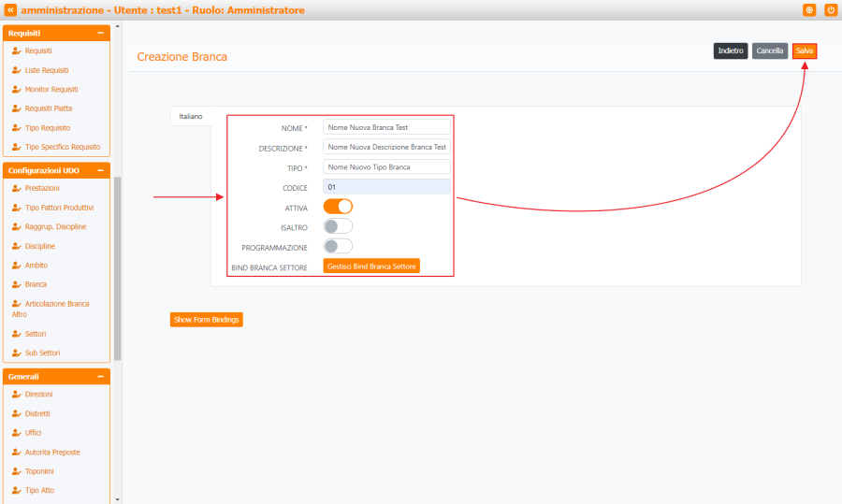Open Branca in the sidebar menu

click(x=36, y=284)
